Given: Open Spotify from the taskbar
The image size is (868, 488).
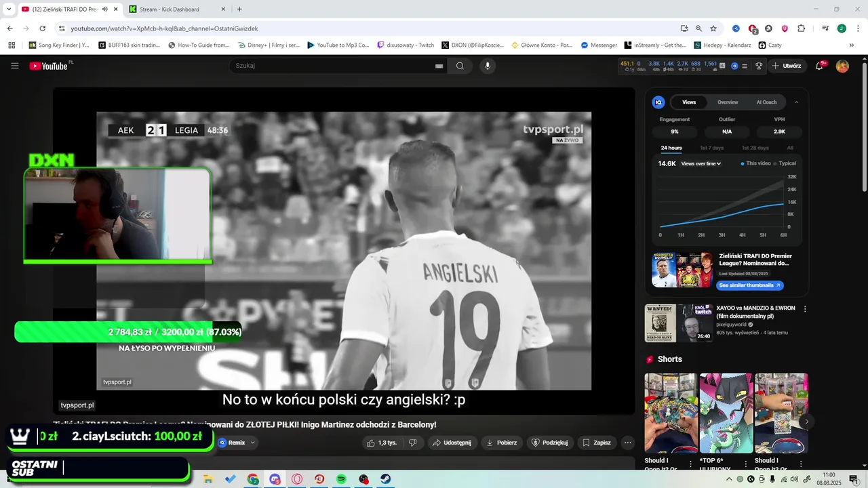Looking at the screenshot, I should 341,479.
